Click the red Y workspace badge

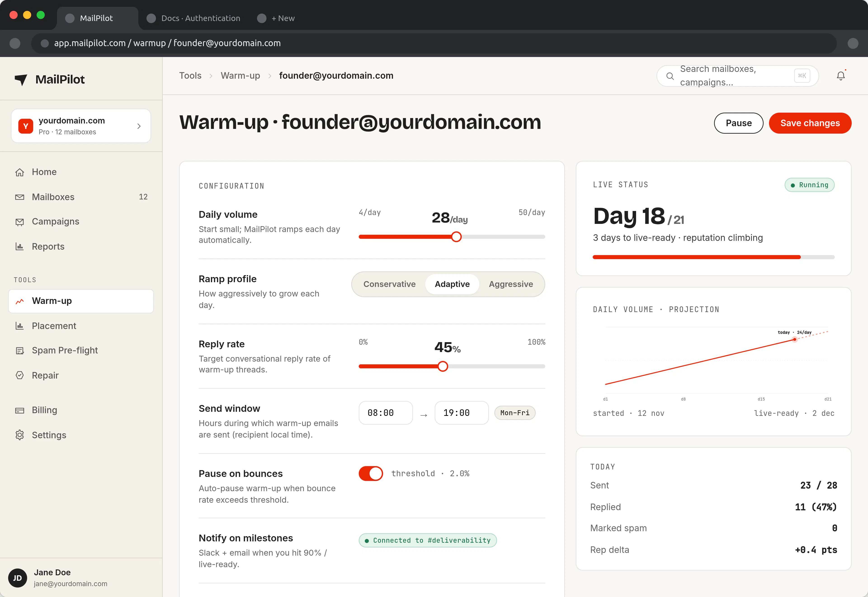click(x=26, y=126)
